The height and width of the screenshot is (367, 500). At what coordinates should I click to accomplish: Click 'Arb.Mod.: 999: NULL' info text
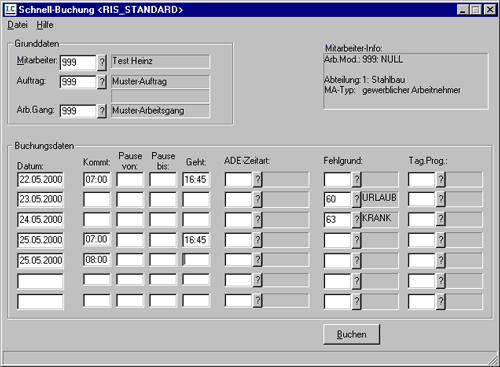364,59
